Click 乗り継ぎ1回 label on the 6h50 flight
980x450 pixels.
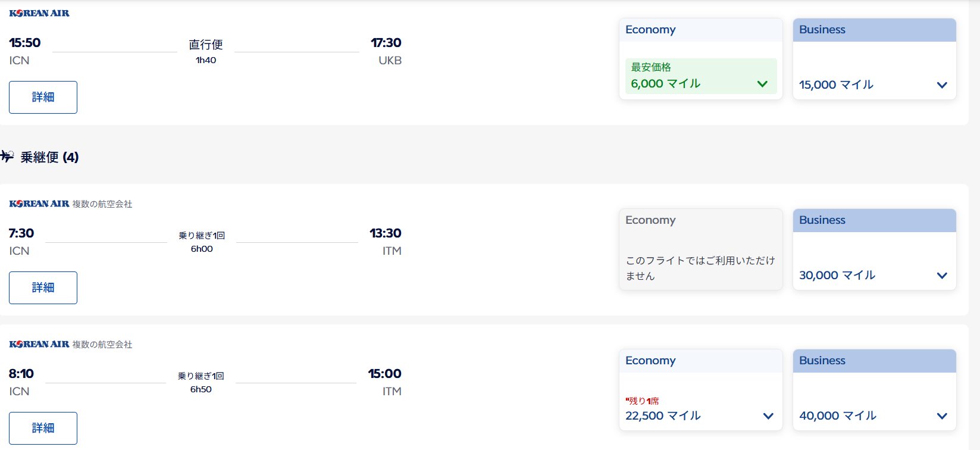201,376
